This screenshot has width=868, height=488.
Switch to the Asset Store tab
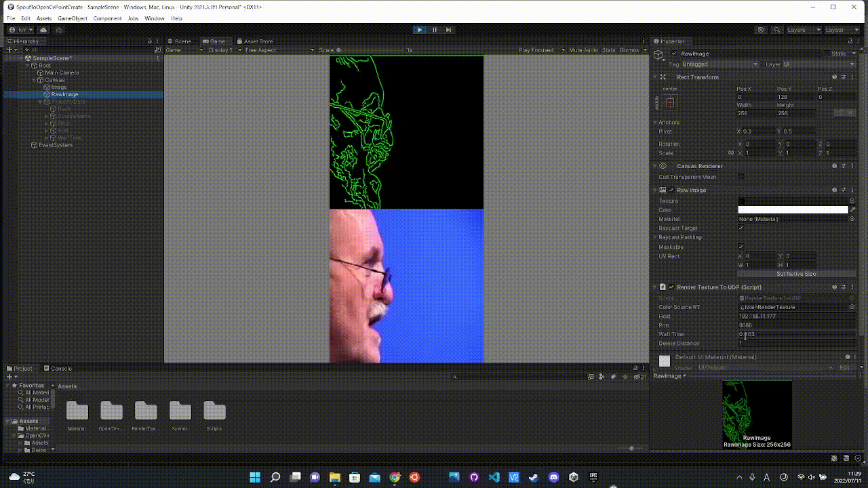click(254, 41)
